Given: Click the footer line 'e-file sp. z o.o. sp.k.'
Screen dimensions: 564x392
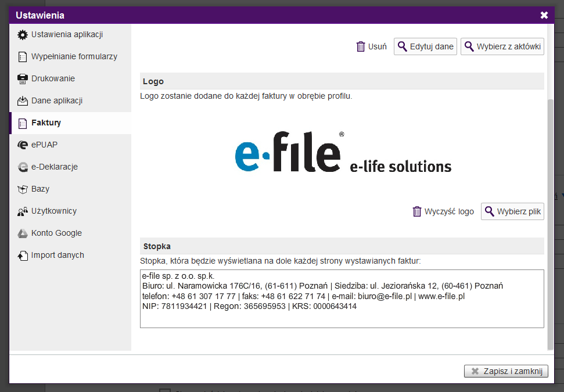Looking at the screenshot, I should pos(178,276).
